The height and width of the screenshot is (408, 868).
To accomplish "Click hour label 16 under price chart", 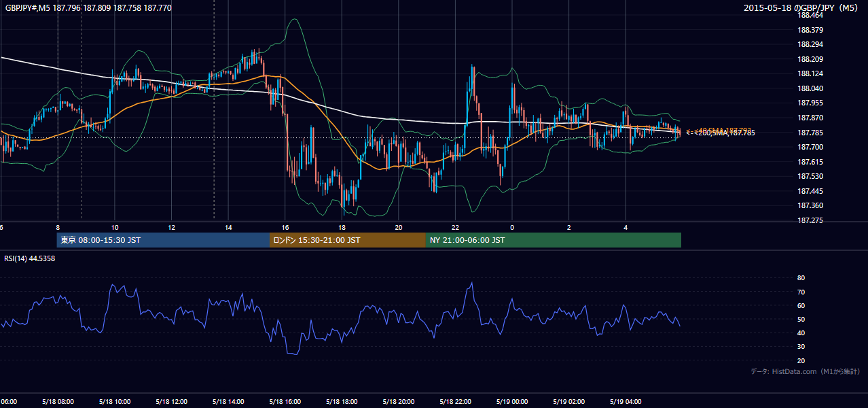I will coord(285,227).
